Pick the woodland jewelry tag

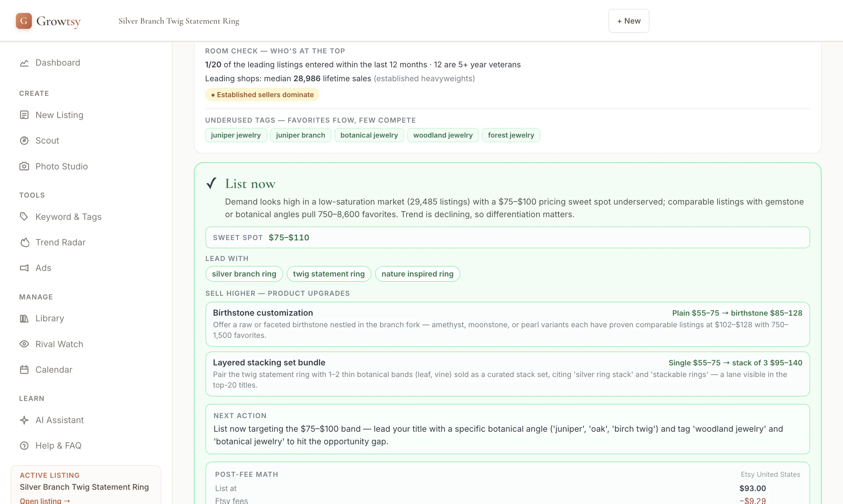tap(443, 135)
